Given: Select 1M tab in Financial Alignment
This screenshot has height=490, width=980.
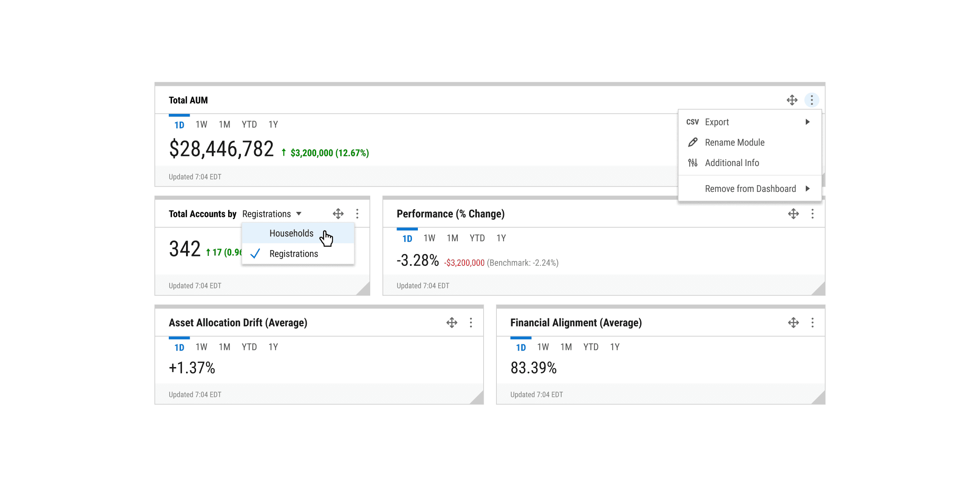Looking at the screenshot, I should (566, 347).
